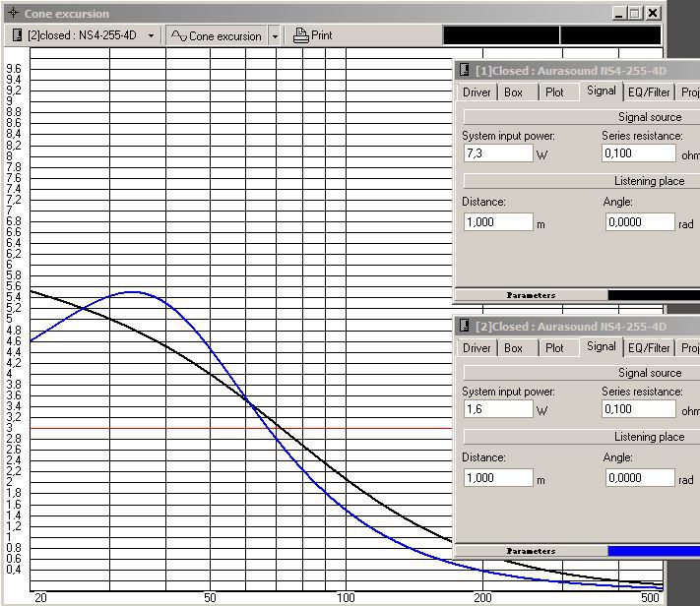Click the speaker icon in [2]Closed panel title

click(465, 327)
